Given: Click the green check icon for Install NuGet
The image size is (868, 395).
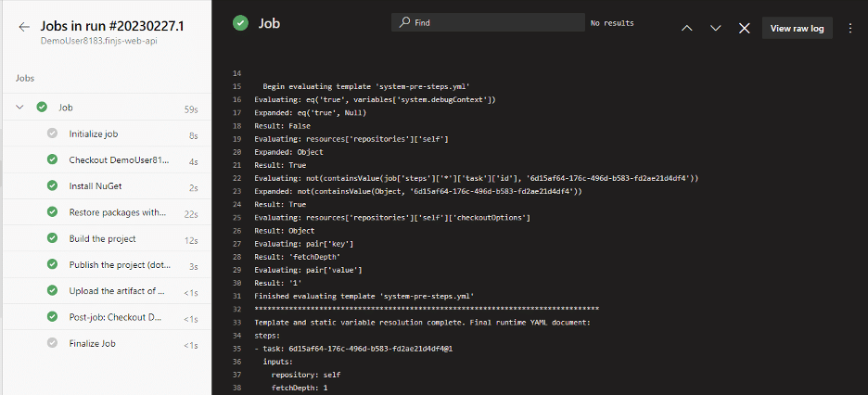Looking at the screenshot, I should point(52,185).
